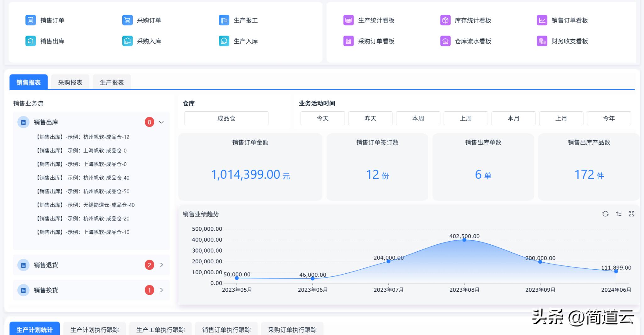Open the 杭州帆软-成品仓-40 outbound entry
The height and width of the screenshot is (335, 644).
(x=83, y=178)
